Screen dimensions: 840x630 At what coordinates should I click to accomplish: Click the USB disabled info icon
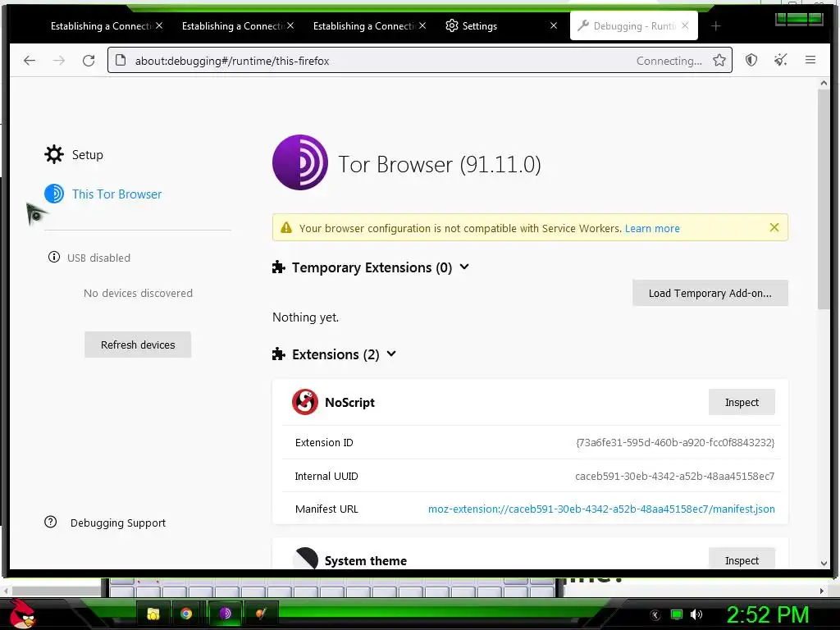click(x=53, y=257)
